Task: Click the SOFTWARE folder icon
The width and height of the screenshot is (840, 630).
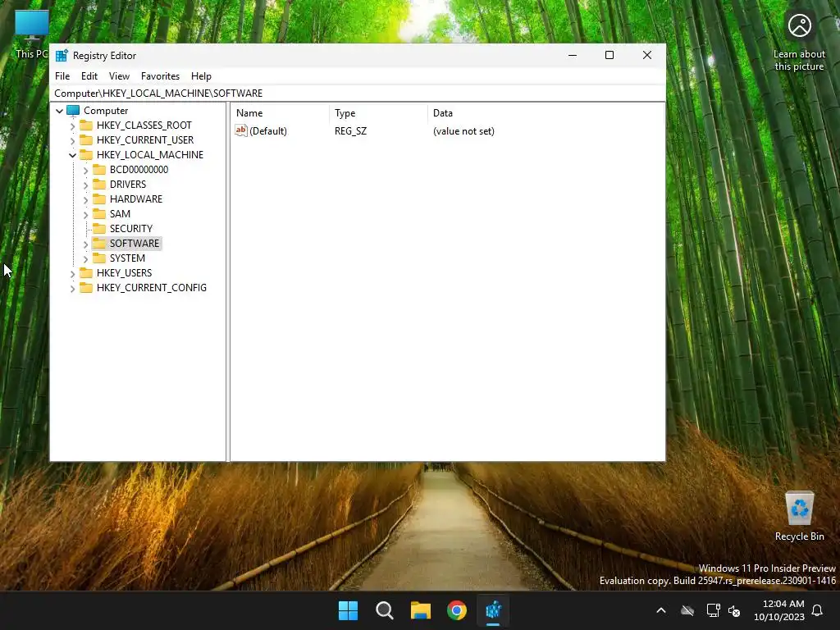Action: point(99,243)
